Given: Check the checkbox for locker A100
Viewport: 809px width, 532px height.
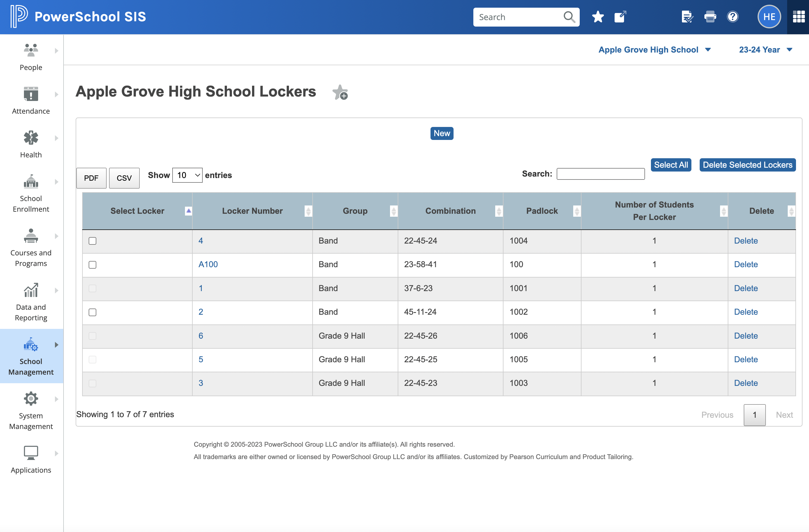Looking at the screenshot, I should coord(92,265).
